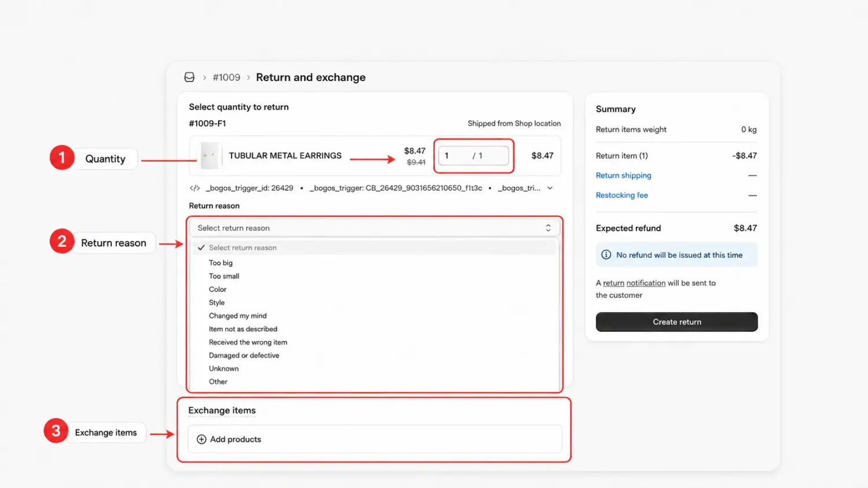Click the 'Shipped from Shop location' text
The height and width of the screenshot is (488, 868).
click(x=514, y=124)
